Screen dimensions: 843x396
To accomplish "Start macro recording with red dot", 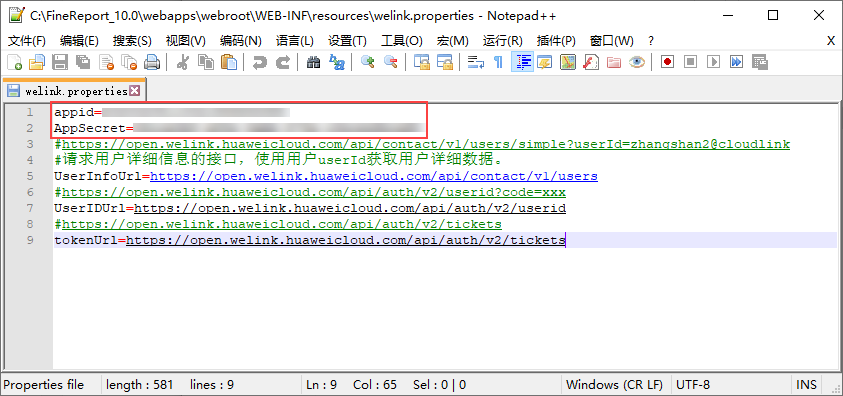I will tap(668, 62).
